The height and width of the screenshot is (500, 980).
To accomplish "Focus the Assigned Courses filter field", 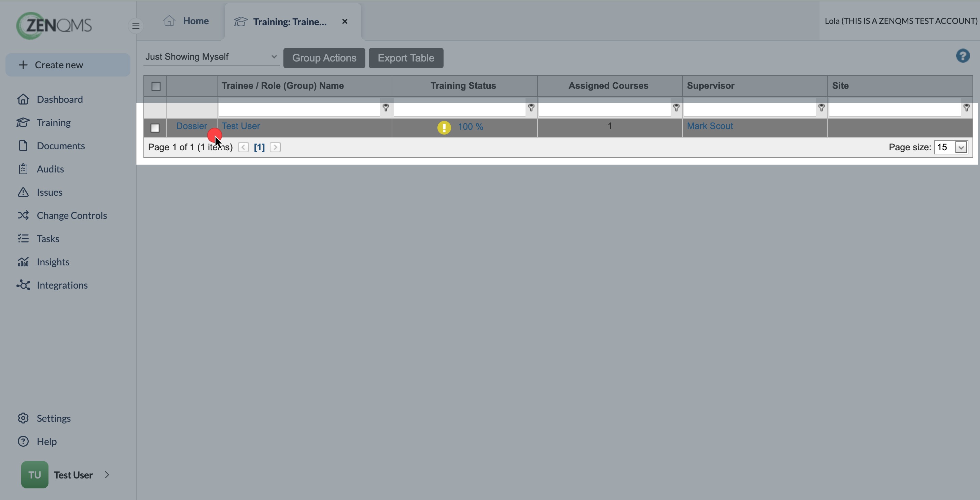I will pos(604,108).
